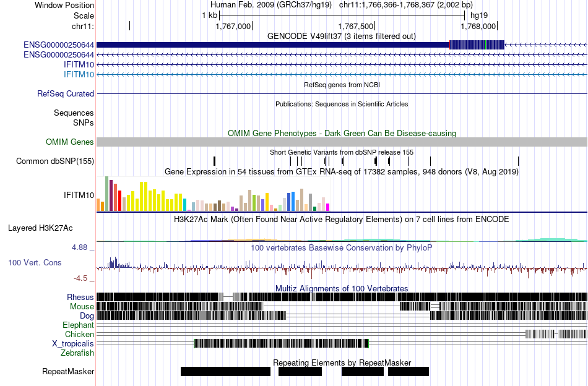
Task: Click the 'Scale' label on the left
Action: tap(84, 15)
